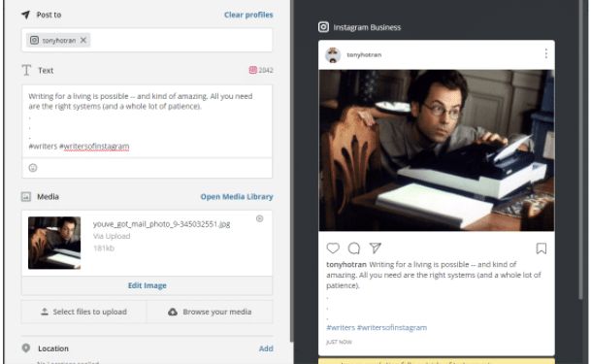591x364 pixels.
Task: Click the Instagram character count 2042 icon
Action: (252, 70)
